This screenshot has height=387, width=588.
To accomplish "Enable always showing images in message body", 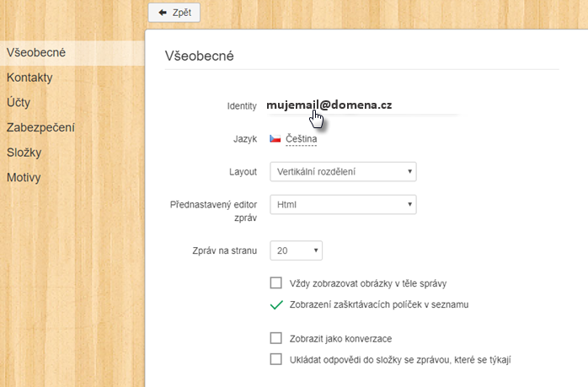I will tap(276, 283).
